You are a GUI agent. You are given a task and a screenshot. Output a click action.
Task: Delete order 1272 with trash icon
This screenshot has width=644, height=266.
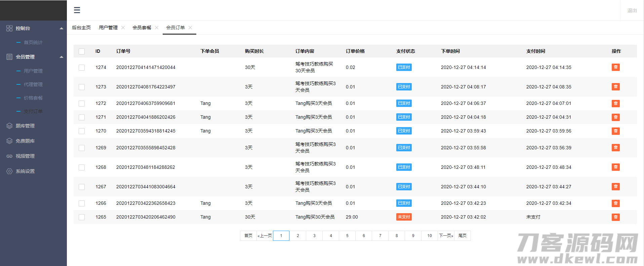pos(616,104)
